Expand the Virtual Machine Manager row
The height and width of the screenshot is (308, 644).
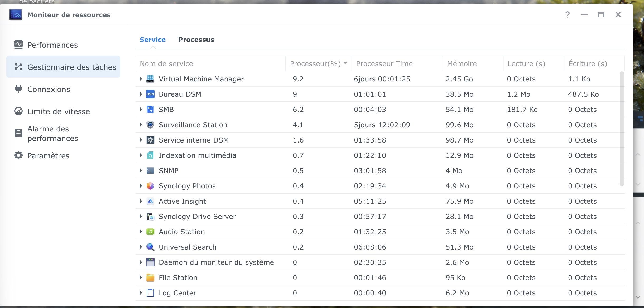(141, 79)
